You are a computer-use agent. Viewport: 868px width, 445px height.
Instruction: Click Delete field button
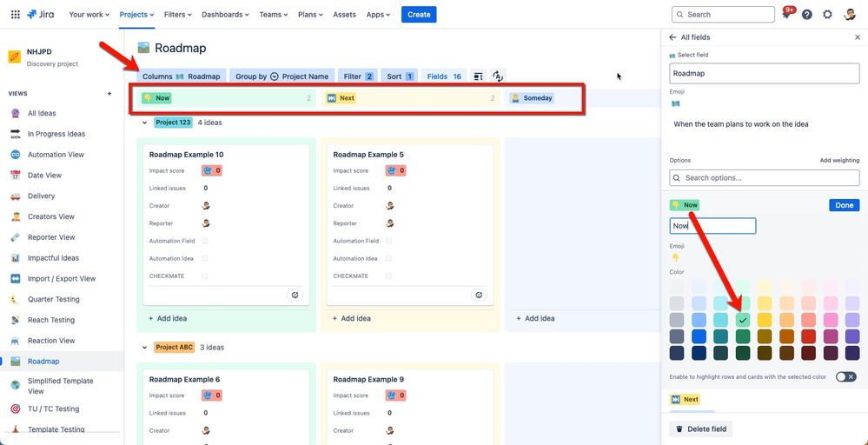[701, 429]
